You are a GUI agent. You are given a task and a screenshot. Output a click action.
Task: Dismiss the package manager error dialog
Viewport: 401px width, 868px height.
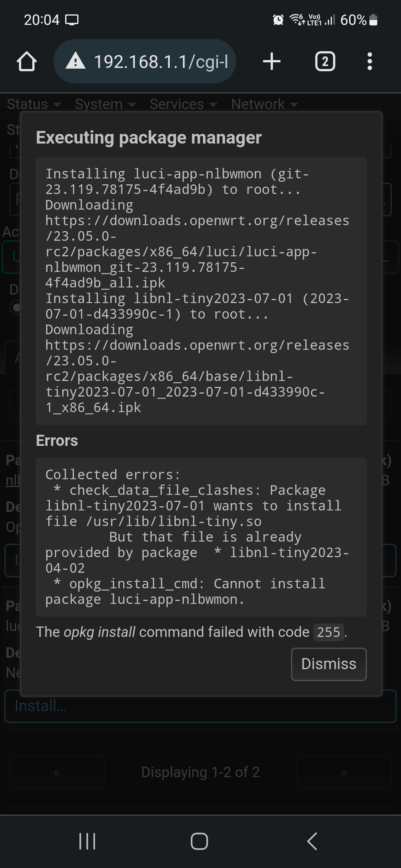click(x=329, y=664)
